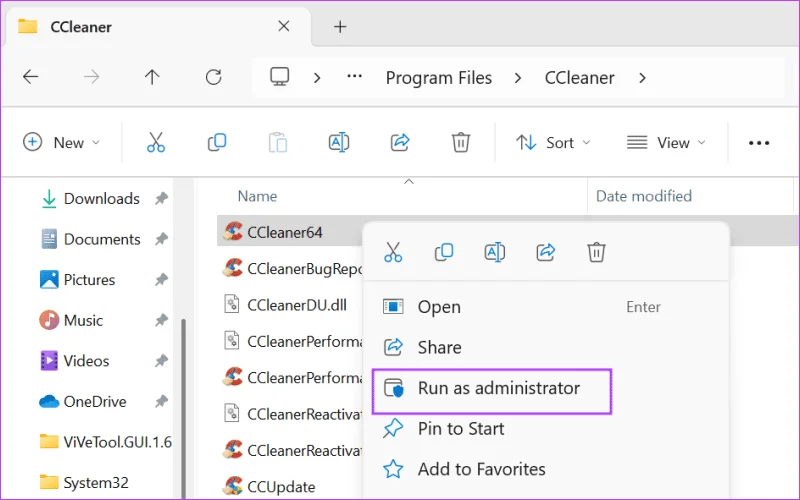
Task: Click the pin icon next to Music
Action: click(161, 320)
